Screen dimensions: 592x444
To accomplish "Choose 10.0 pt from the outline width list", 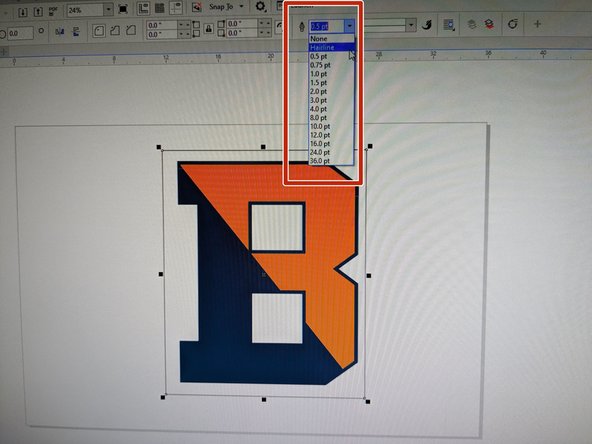I will click(x=331, y=126).
